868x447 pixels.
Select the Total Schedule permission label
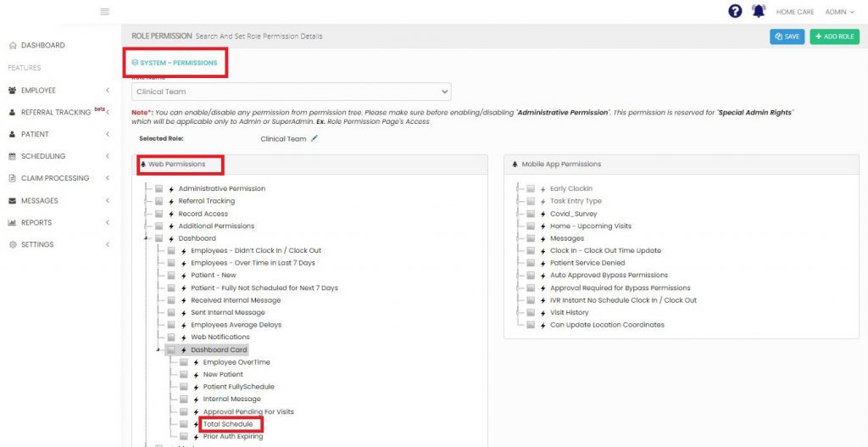point(228,424)
